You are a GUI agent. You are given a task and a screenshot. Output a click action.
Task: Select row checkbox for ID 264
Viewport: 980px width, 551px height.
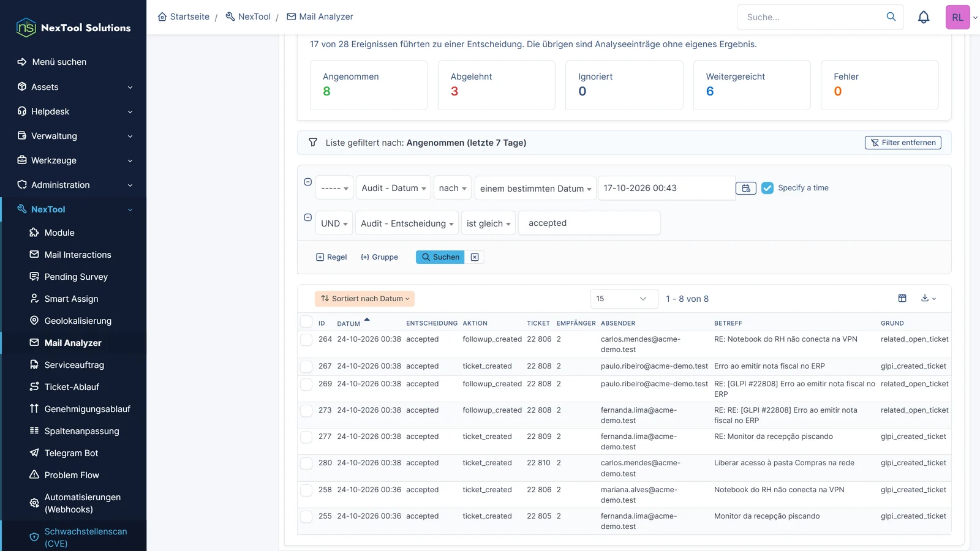(x=306, y=340)
